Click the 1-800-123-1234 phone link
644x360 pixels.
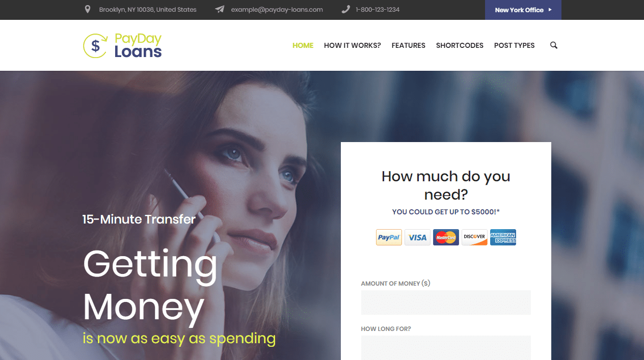(378, 10)
